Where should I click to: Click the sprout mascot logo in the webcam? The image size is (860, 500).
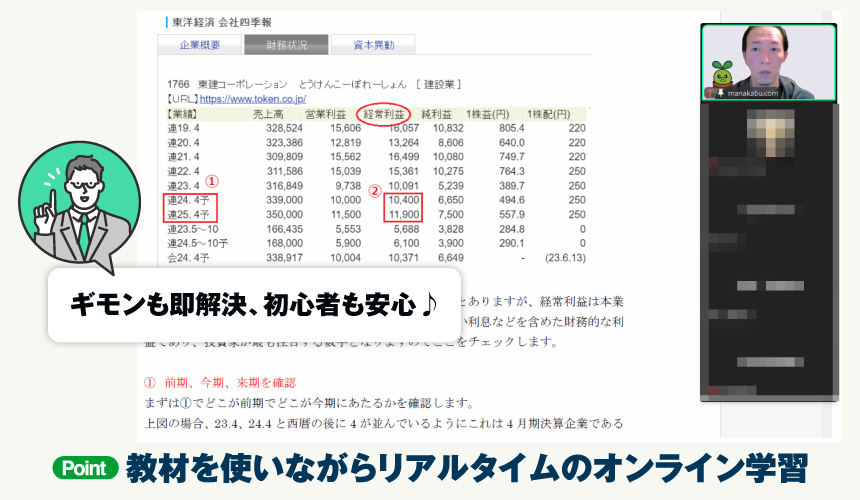pyautogui.click(x=722, y=73)
